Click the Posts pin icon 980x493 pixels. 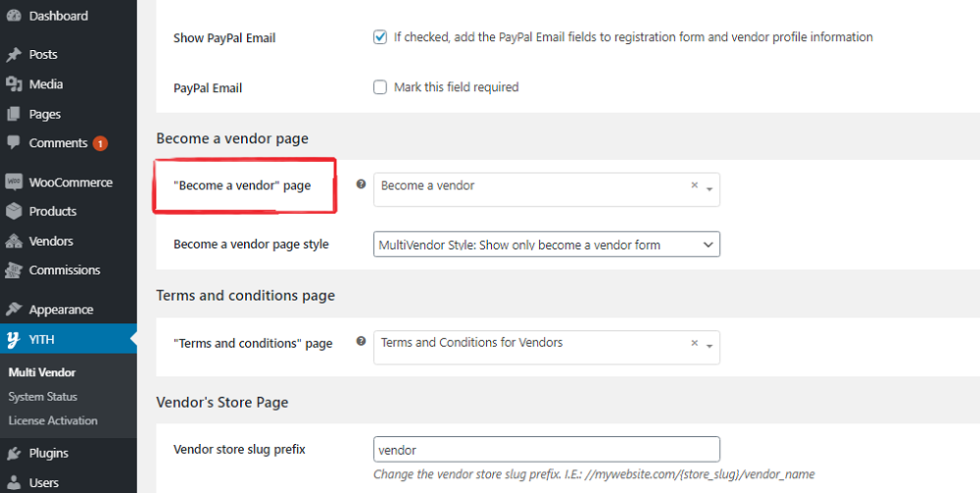[x=14, y=54]
